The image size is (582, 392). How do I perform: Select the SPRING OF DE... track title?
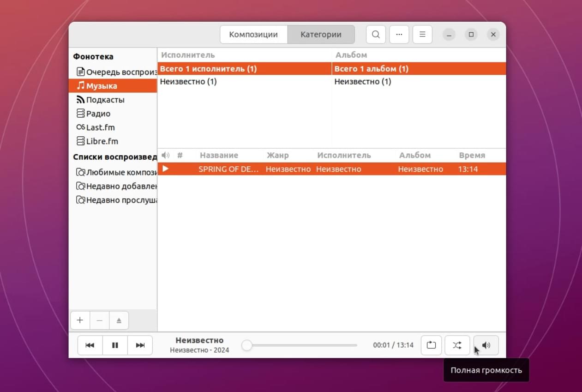point(228,169)
